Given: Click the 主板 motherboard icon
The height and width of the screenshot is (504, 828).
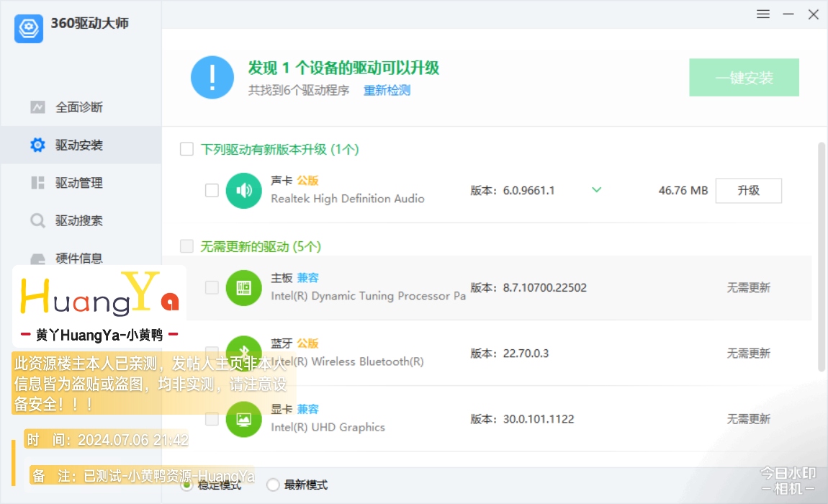Looking at the screenshot, I should 243,288.
